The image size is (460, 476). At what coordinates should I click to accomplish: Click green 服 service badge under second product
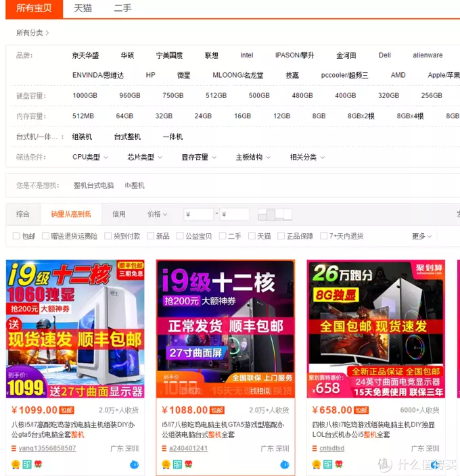click(177, 464)
